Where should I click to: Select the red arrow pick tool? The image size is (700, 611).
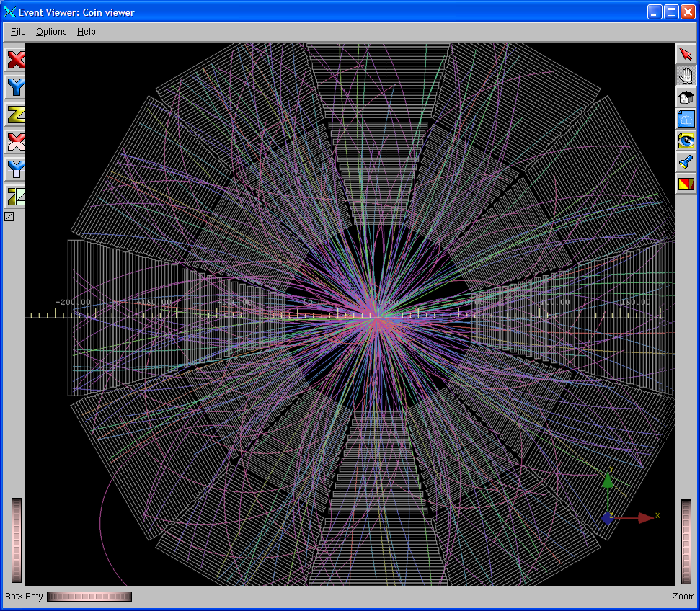tap(686, 54)
